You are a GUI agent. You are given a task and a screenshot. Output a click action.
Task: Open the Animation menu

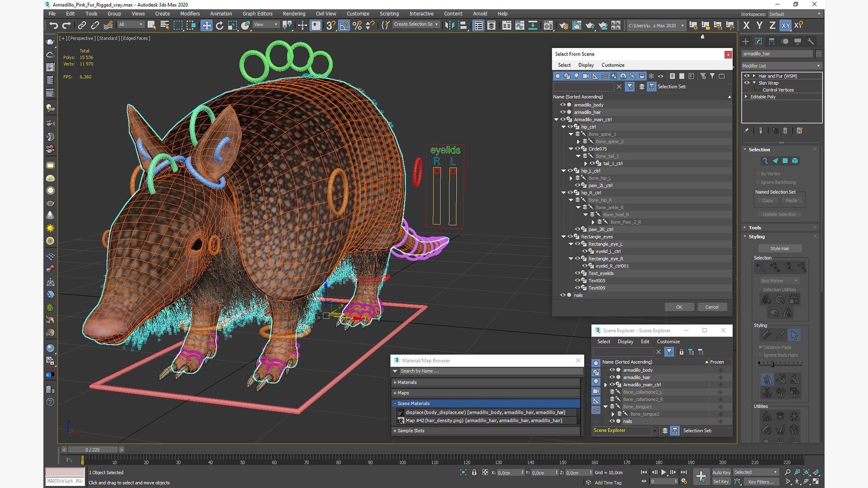tap(221, 14)
